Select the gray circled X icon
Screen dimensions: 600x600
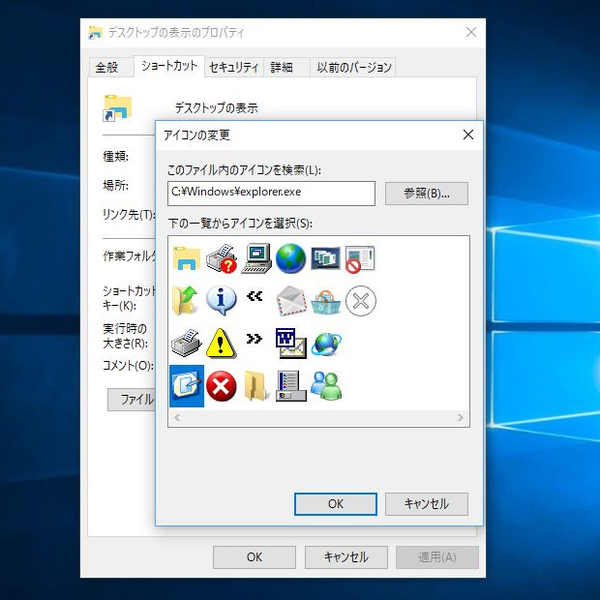click(x=360, y=301)
